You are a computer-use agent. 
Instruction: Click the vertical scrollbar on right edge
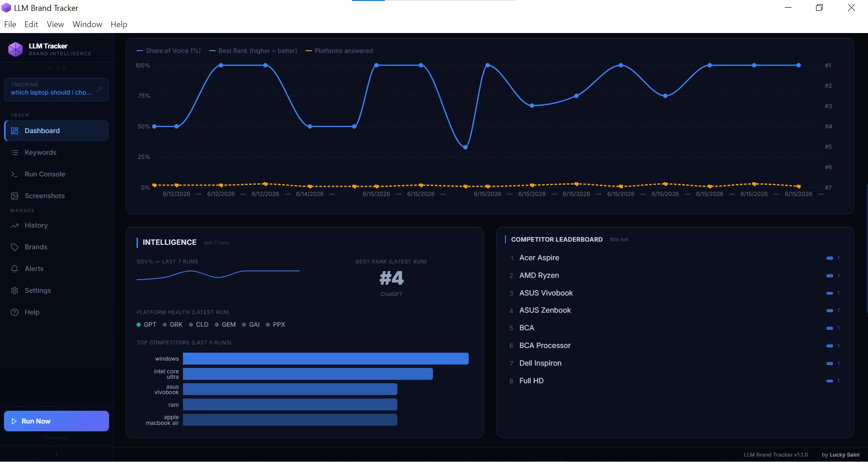pyautogui.click(x=866, y=248)
